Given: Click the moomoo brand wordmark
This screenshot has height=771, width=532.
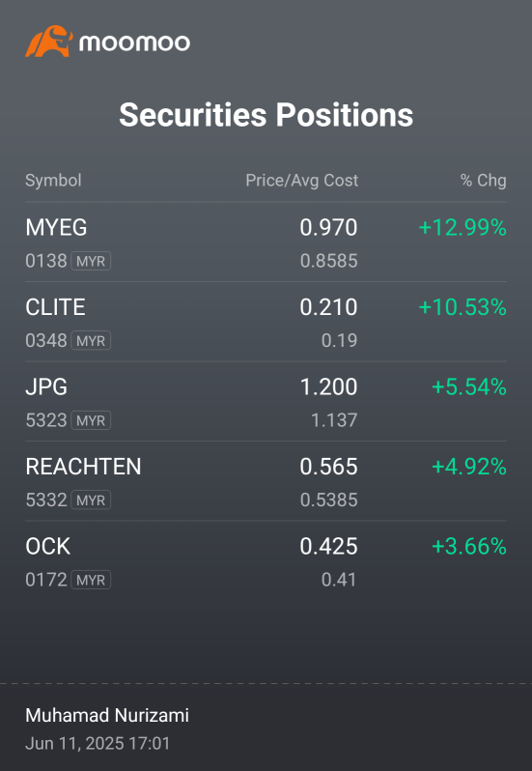Looking at the screenshot, I should coord(134,43).
